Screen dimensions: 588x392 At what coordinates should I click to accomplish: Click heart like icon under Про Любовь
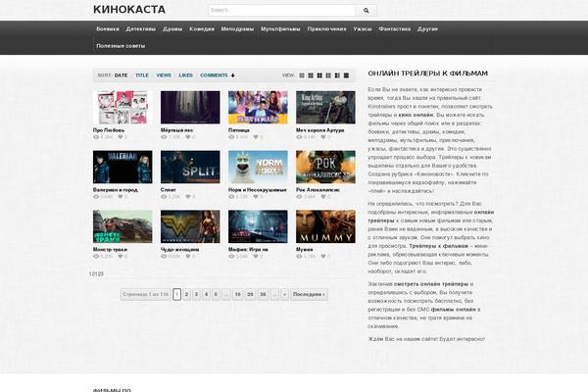[121, 137]
